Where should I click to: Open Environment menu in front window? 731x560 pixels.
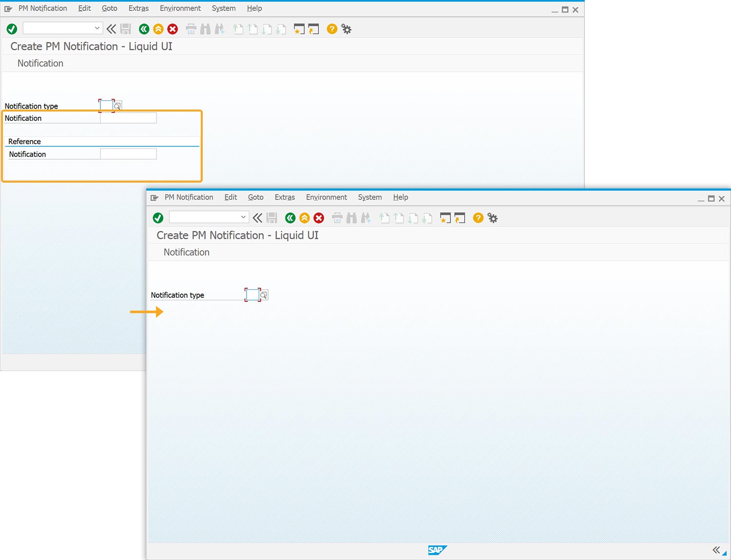tap(327, 197)
